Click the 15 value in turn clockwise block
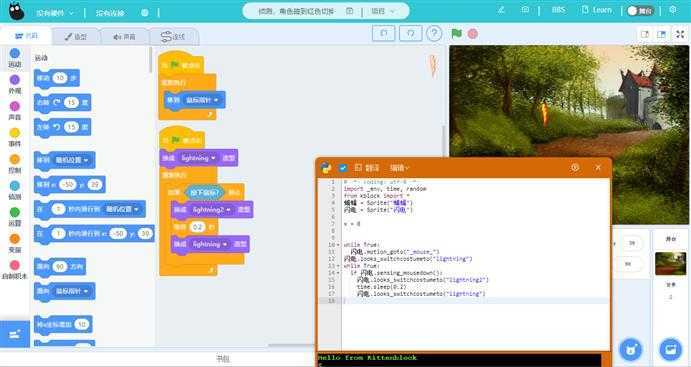Screen dimensions: 691x367 (71, 103)
